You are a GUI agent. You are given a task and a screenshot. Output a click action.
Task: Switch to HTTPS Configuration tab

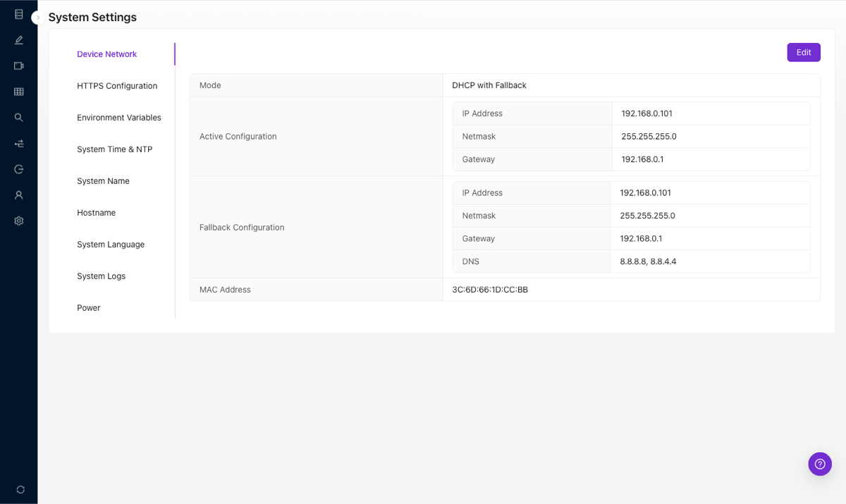tap(117, 86)
